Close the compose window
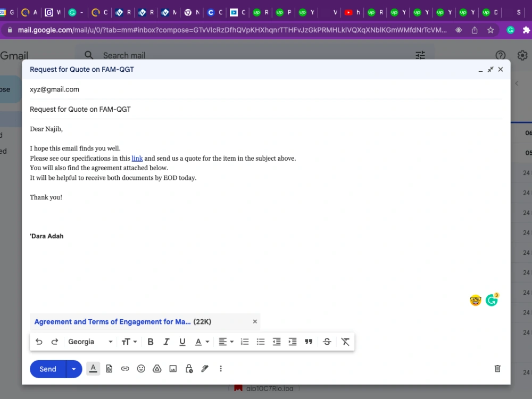 click(501, 69)
